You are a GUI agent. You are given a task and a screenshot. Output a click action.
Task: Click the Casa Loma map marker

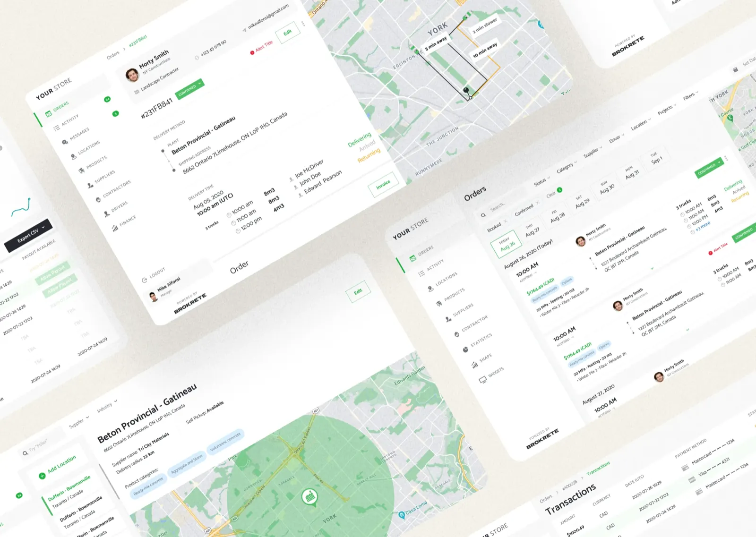pos(402,515)
